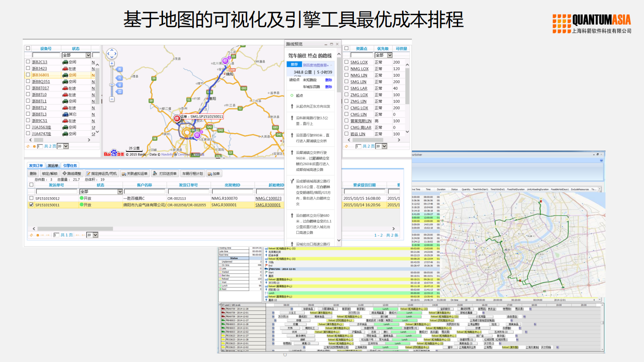Click 车辆行程计划 vehicle trip plan button
The width and height of the screenshot is (644, 362).
click(192, 174)
